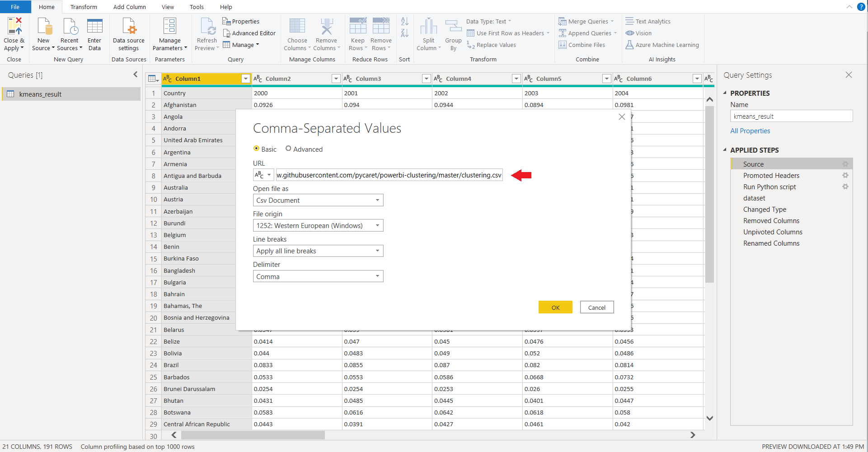Open Data source settings
Image resolution: width=868 pixels, height=452 pixels.
[x=129, y=27]
